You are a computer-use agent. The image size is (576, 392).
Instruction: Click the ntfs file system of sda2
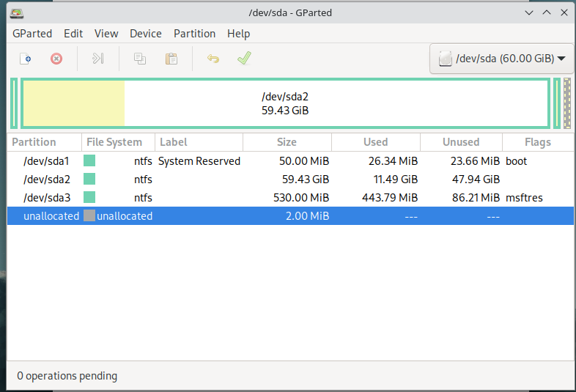point(143,180)
